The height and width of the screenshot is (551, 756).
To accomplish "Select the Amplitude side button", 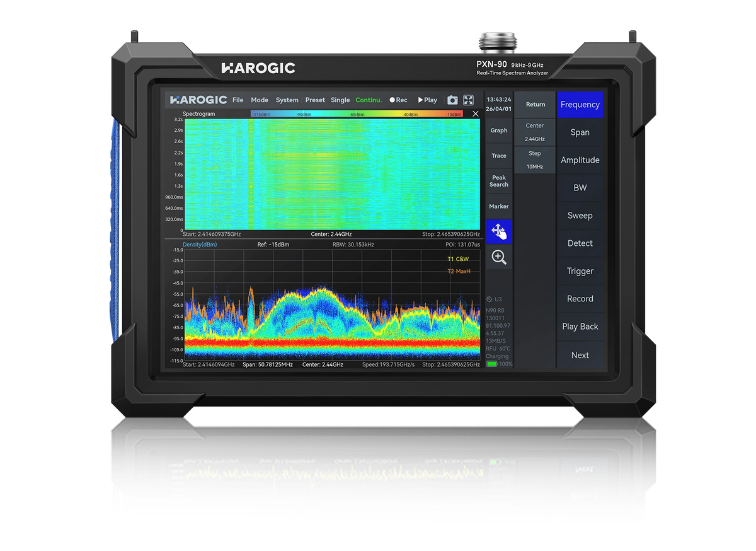I will (580, 160).
